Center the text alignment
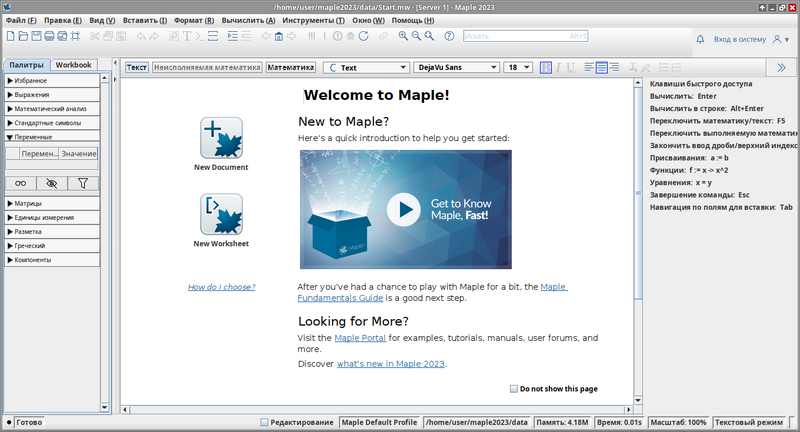This screenshot has width=800, height=432. tap(602, 67)
